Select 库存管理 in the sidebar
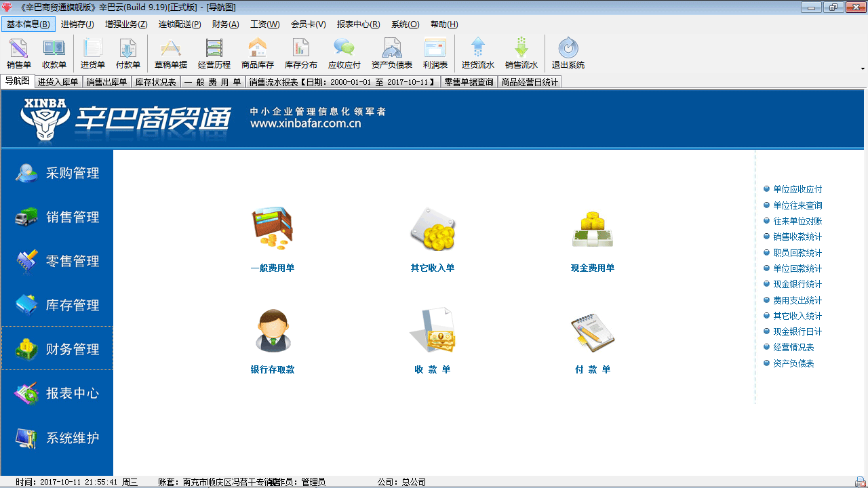 [x=57, y=305]
